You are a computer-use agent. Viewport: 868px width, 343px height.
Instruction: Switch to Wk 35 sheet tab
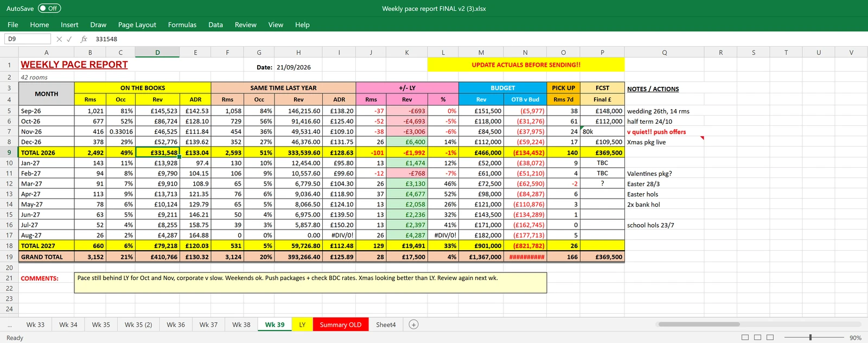(x=101, y=325)
